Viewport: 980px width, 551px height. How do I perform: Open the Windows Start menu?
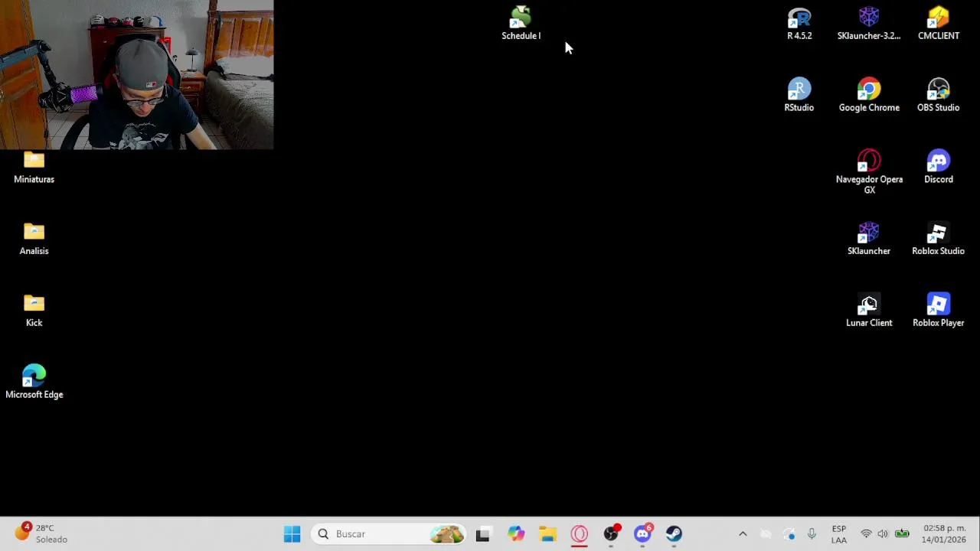pos(292,534)
